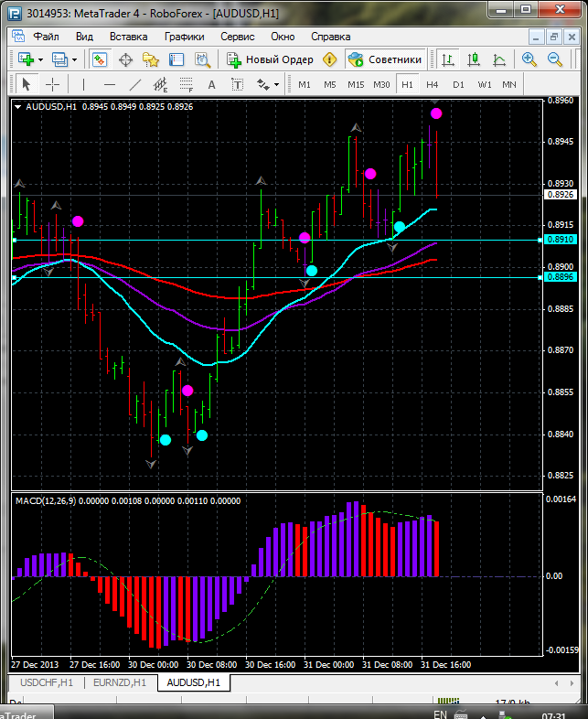Expand the profiles dropdown arrow
The image size is (588, 719).
tap(75, 59)
